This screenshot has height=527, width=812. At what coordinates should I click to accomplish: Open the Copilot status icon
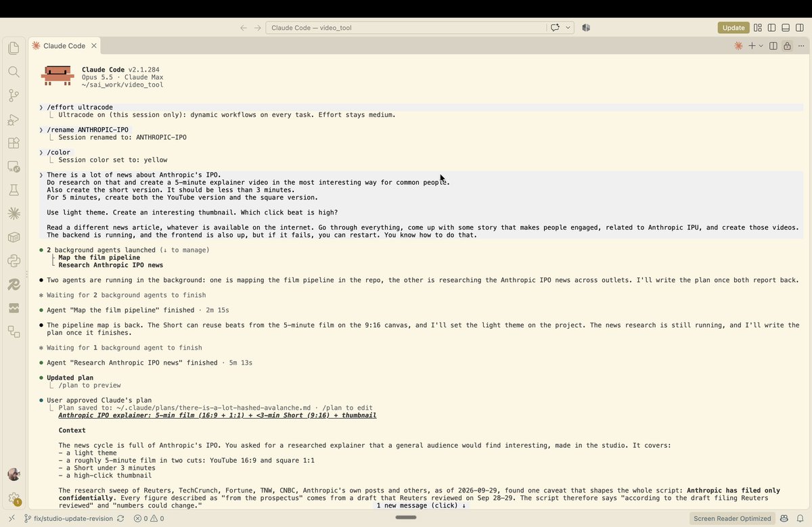(784, 518)
